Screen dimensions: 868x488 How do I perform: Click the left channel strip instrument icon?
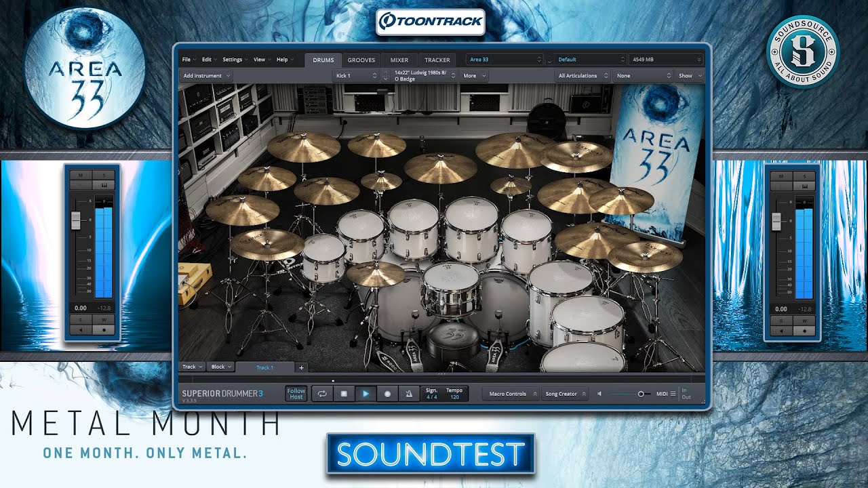[x=104, y=184]
